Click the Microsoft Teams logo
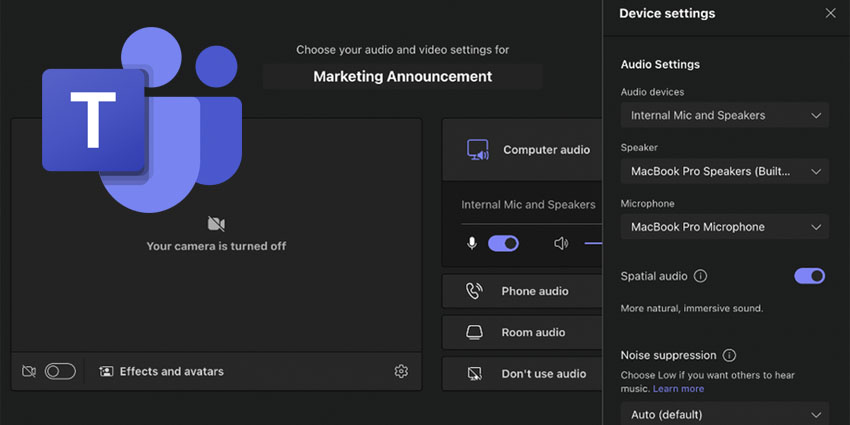 [140, 120]
